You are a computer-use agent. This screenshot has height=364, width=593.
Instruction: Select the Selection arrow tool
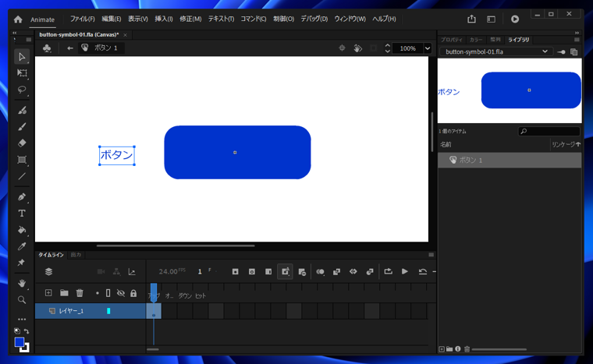(22, 57)
